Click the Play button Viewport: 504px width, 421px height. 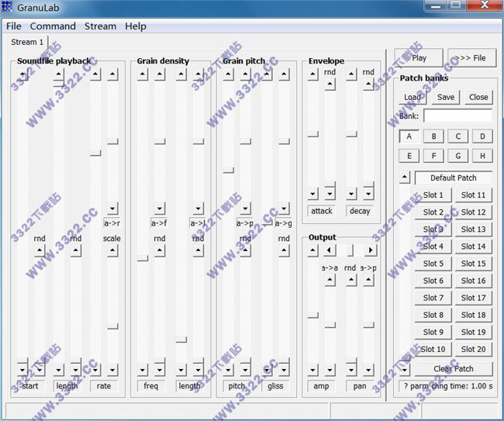pyautogui.click(x=419, y=58)
